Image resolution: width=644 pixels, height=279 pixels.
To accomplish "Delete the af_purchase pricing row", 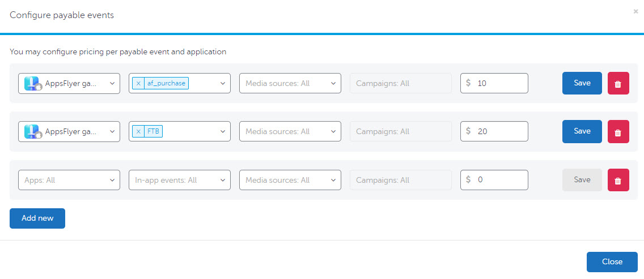I will tap(618, 83).
